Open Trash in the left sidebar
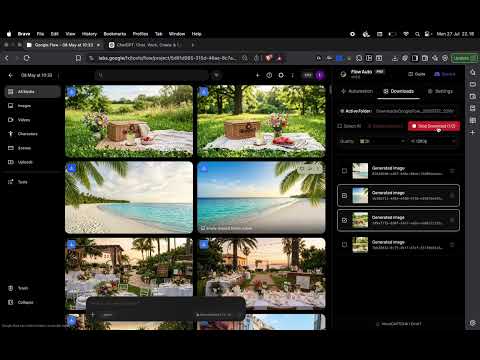This screenshot has width=480, height=360. point(33,288)
